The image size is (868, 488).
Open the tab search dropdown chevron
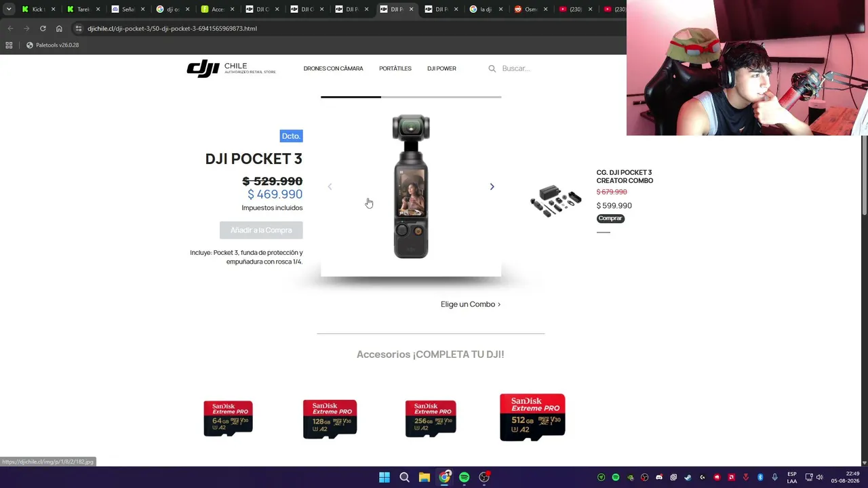(9, 9)
